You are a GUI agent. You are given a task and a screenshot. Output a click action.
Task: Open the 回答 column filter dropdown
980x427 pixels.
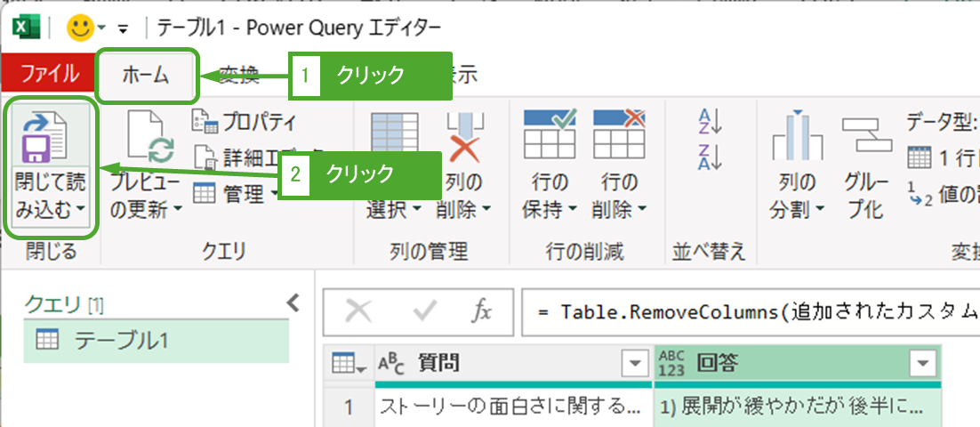(x=923, y=363)
